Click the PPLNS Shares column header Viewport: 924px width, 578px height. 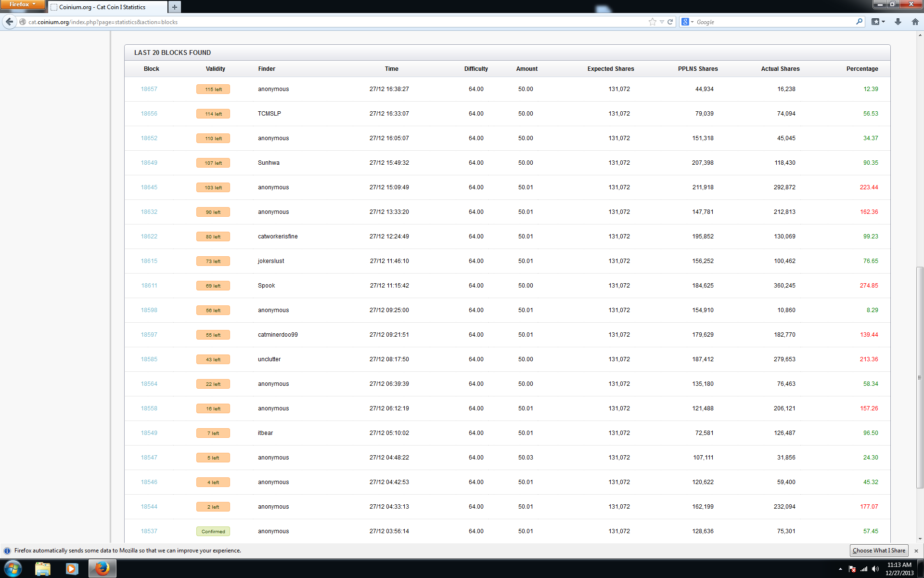click(x=698, y=69)
